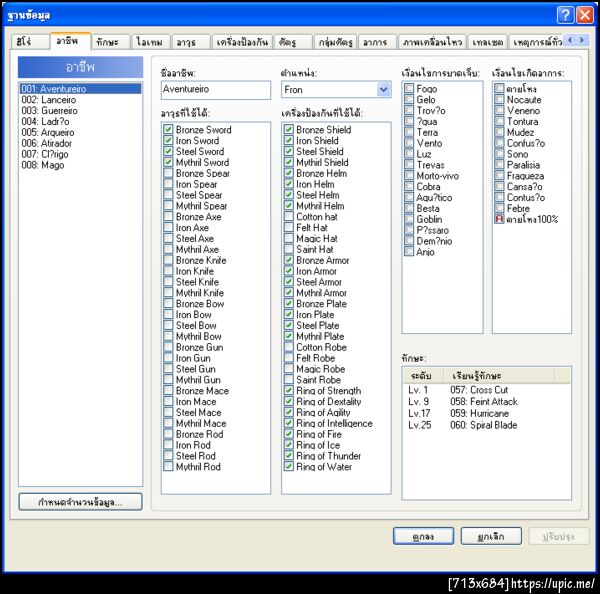
Task: Check the Mythril Rod weapon option
Action: tap(169, 467)
